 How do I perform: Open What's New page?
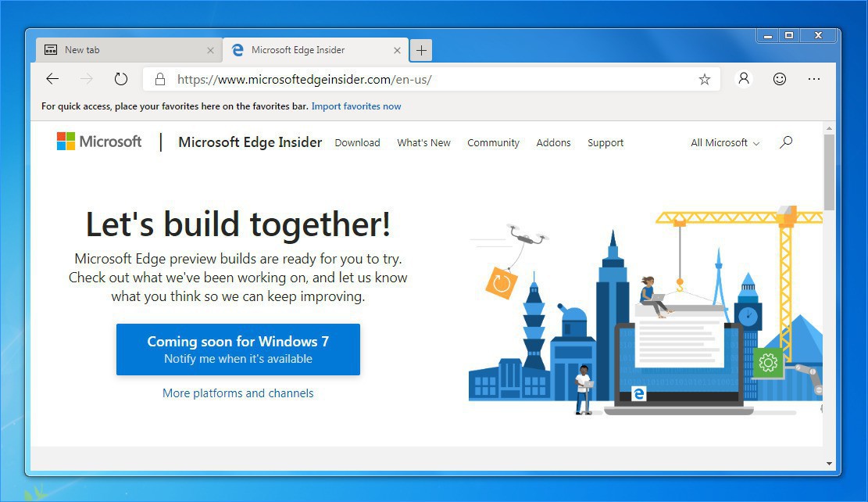point(423,143)
